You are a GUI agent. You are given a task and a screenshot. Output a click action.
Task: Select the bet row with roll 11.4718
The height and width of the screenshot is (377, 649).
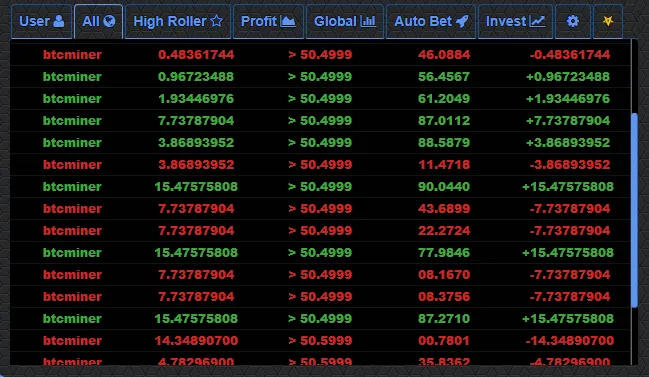[320, 165]
